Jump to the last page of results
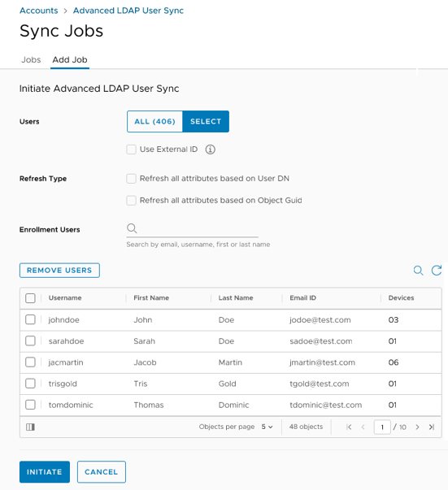This screenshot has height=490, width=448. point(432,427)
